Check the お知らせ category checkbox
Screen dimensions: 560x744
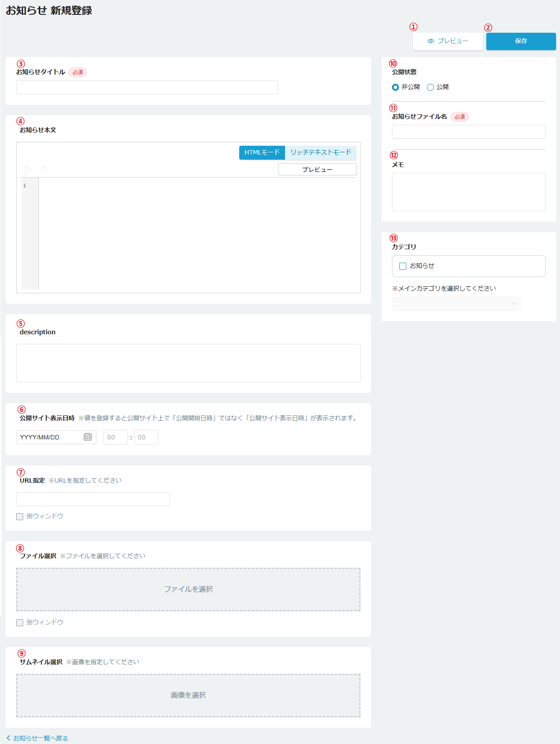(403, 266)
